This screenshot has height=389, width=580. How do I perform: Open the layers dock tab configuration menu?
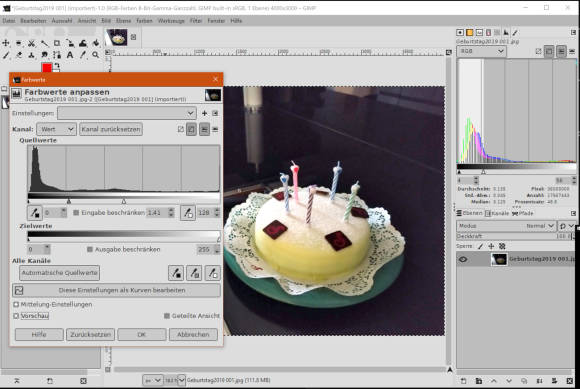coord(573,213)
